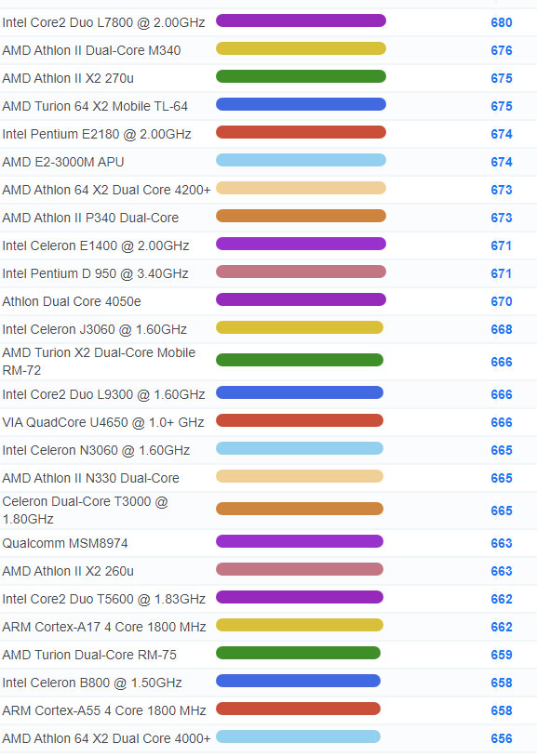Click score 662 for ARM Cortex-A17

502,629
